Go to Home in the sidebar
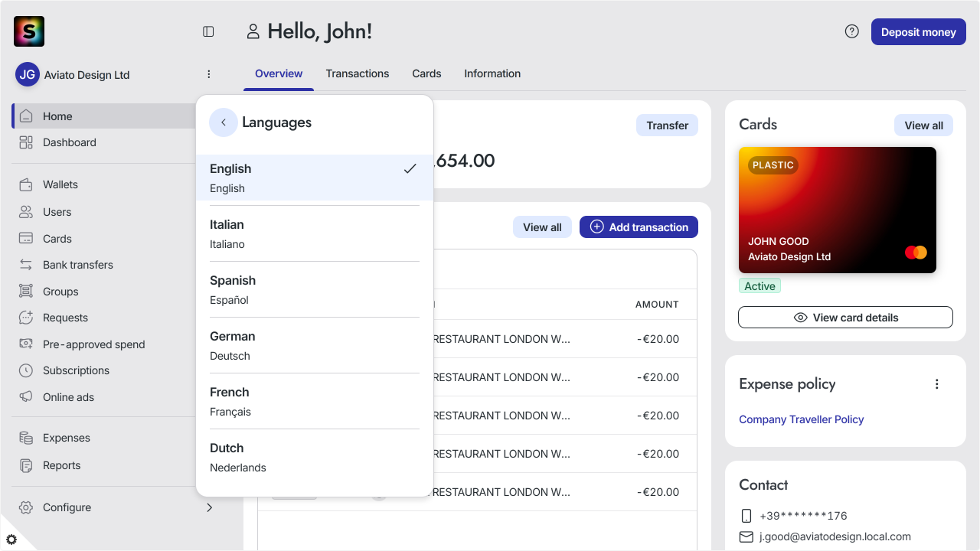Image resolution: width=980 pixels, height=551 pixels. point(105,116)
